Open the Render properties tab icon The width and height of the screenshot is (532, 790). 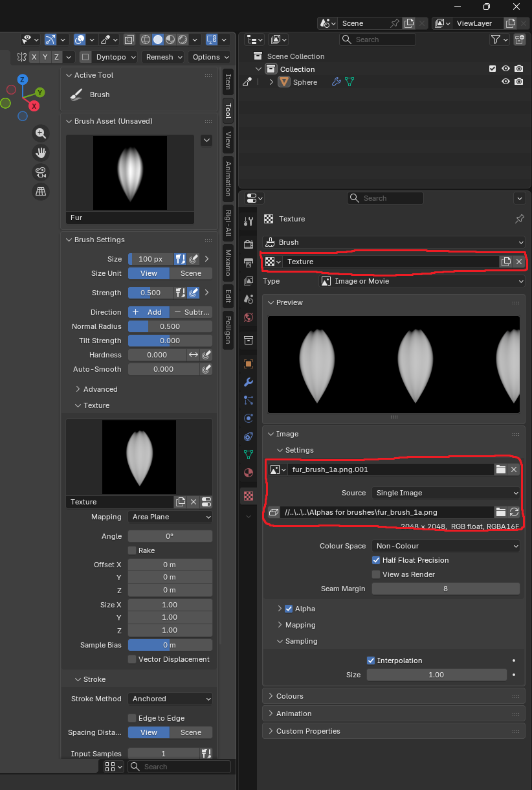tap(249, 244)
